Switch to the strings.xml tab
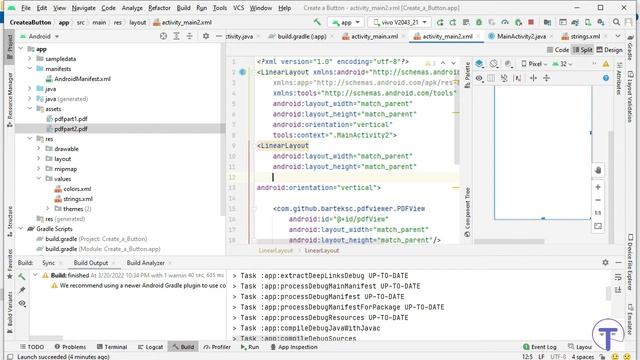The height and width of the screenshot is (360, 640). [x=584, y=36]
